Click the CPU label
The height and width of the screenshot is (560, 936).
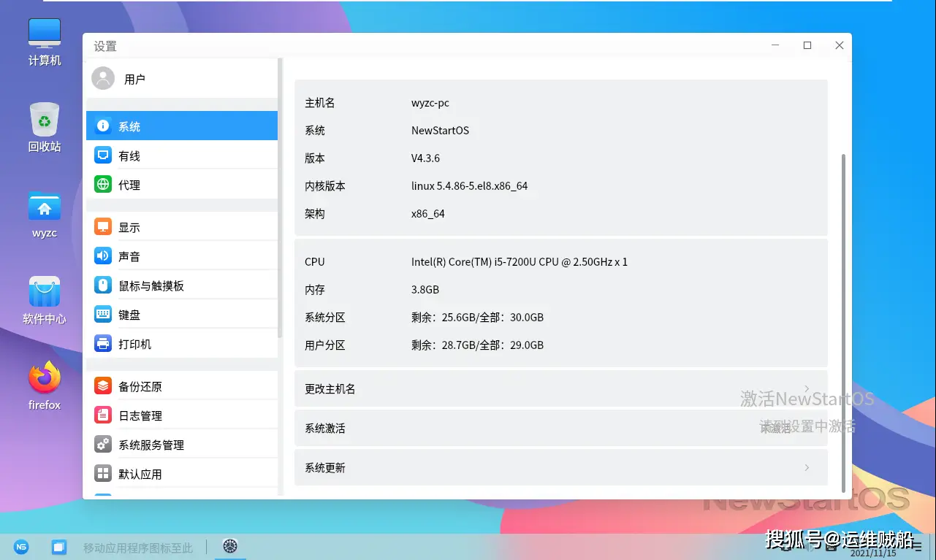315,262
